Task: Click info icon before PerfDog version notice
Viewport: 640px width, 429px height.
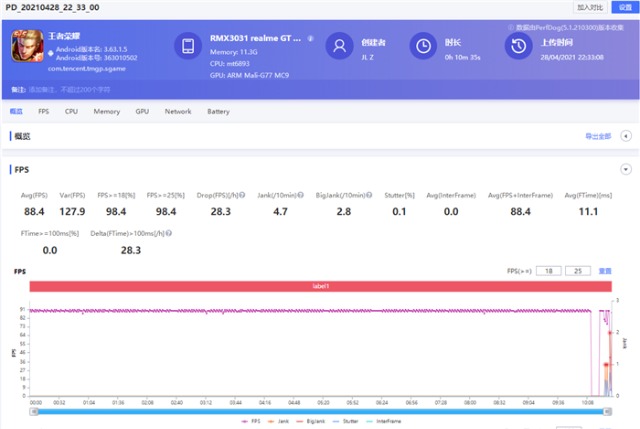Action: click(x=511, y=27)
